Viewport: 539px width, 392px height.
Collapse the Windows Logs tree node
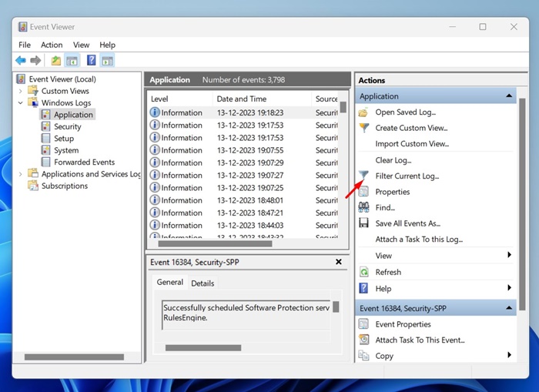click(21, 103)
